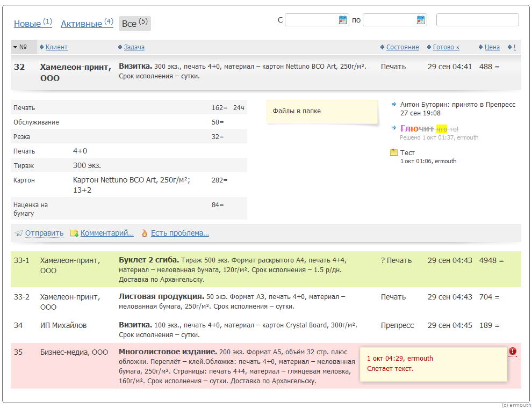The image size is (532, 409).
Task: Open the Есть проблема... link
Action: point(179,233)
